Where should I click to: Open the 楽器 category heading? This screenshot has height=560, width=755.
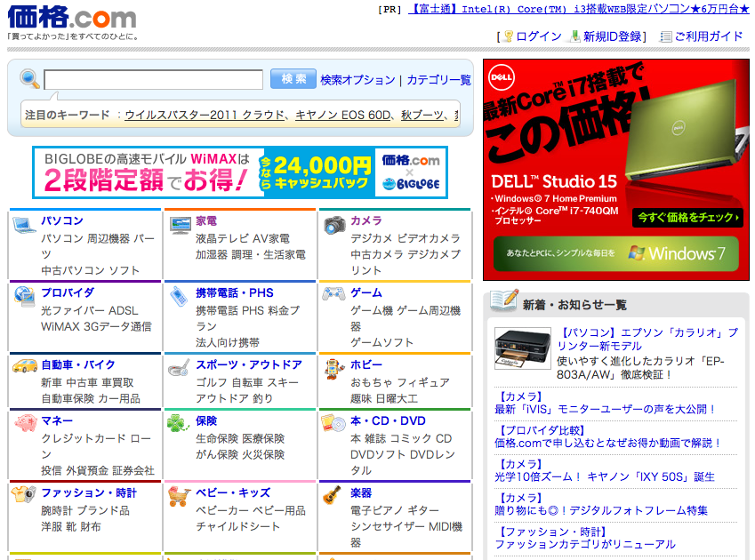361,492
